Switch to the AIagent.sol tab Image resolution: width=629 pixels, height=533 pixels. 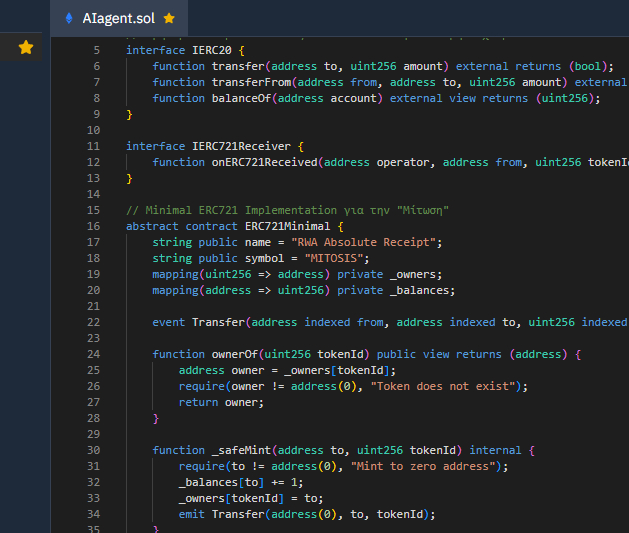(x=119, y=18)
